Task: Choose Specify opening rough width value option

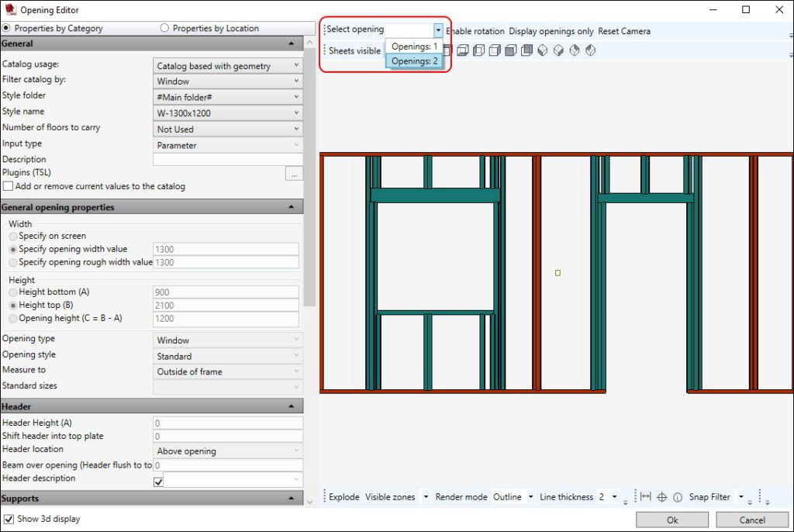Action: (13, 262)
